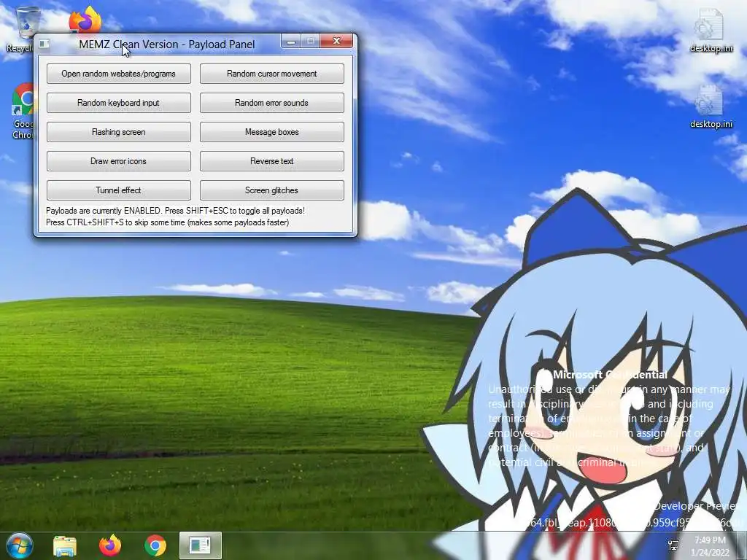Click the Screen glitches payload button
Viewport: 747px width, 560px height.
(271, 190)
